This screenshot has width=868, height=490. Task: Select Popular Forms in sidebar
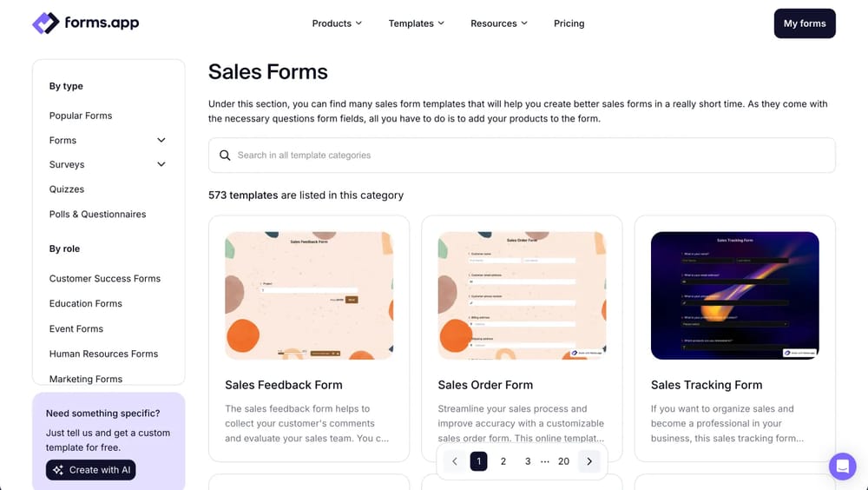pyautogui.click(x=81, y=116)
